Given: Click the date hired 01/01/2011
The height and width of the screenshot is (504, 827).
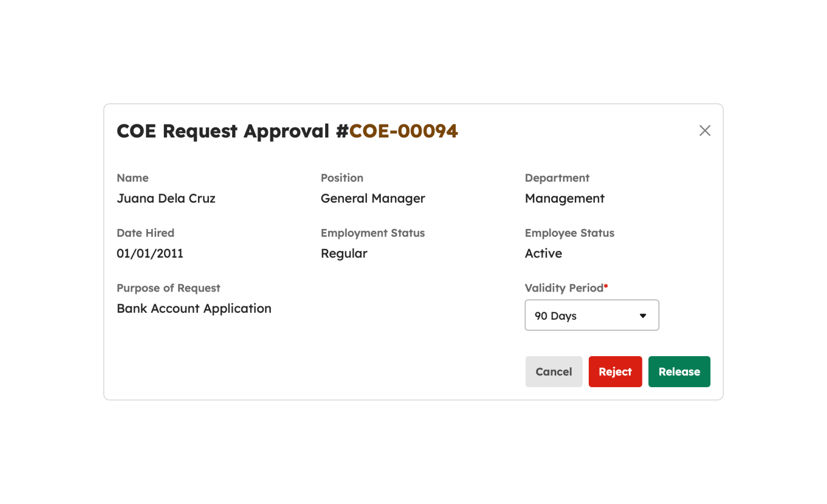Looking at the screenshot, I should click(x=150, y=254).
